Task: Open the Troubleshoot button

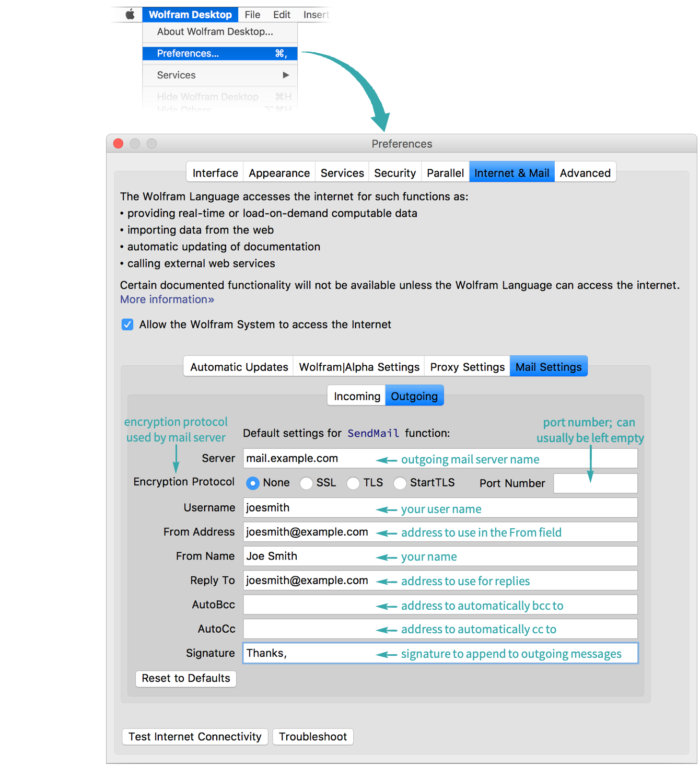Action: [312, 737]
